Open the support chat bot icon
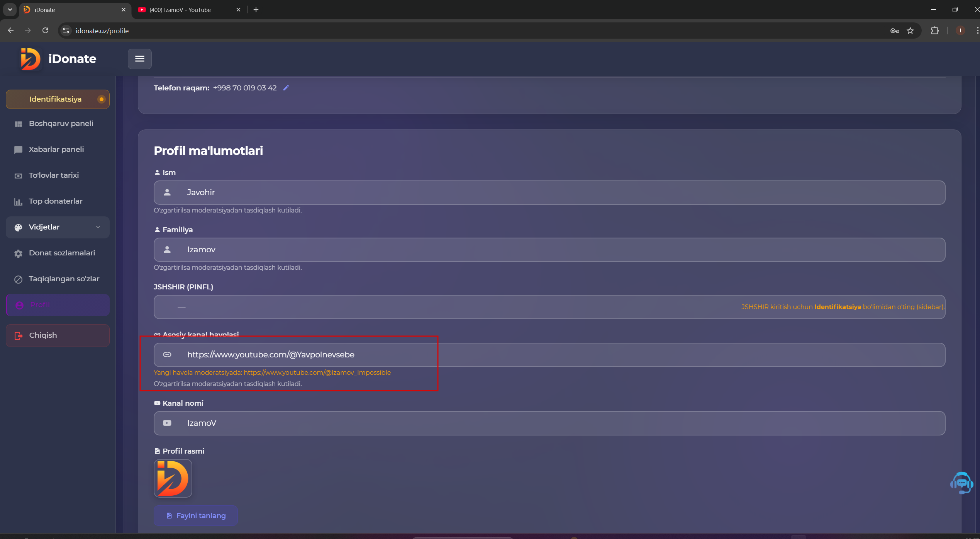 tap(961, 483)
